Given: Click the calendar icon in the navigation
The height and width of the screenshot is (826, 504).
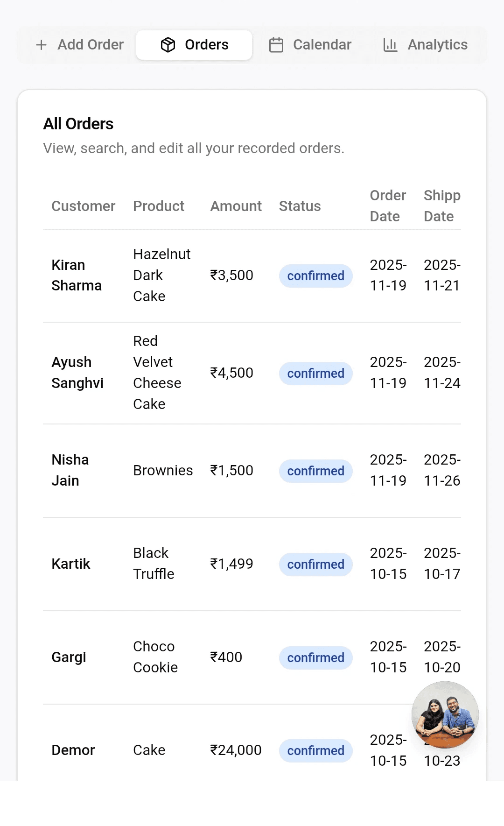Looking at the screenshot, I should tap(276, 45).
